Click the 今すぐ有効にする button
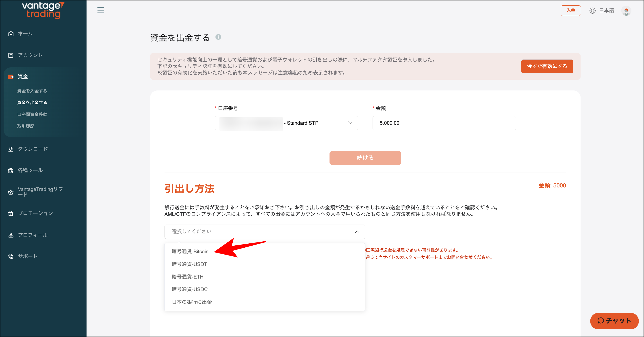 coord(547,66)
